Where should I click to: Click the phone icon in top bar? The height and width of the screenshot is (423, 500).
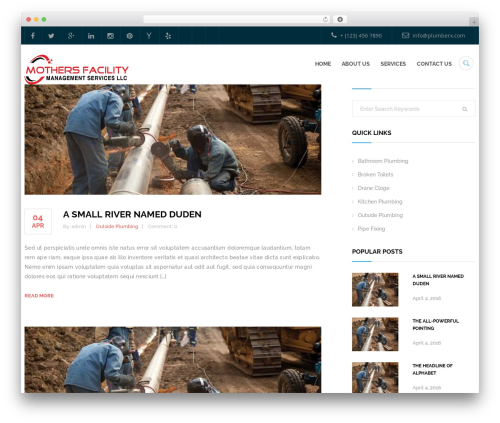pyautogui.click(x=334, y=35)
